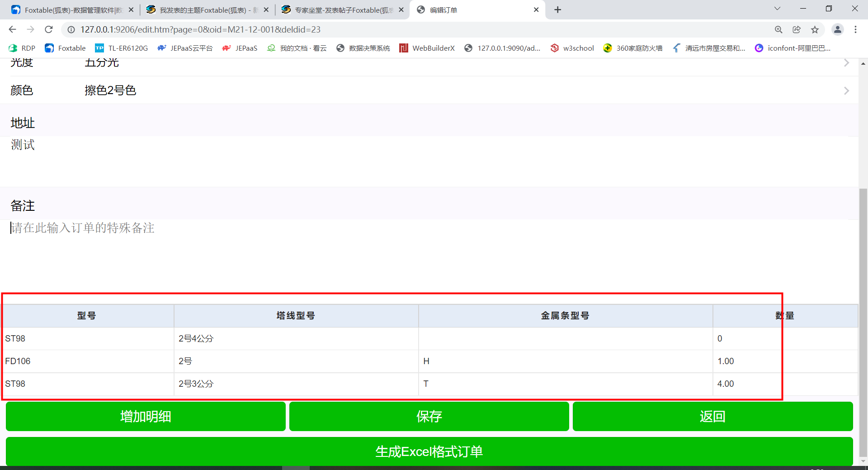The width and height of the screenshot is (868, 470).
Task: Open the TL-ER6120G bookmark
Action: (x=121, y=48)
